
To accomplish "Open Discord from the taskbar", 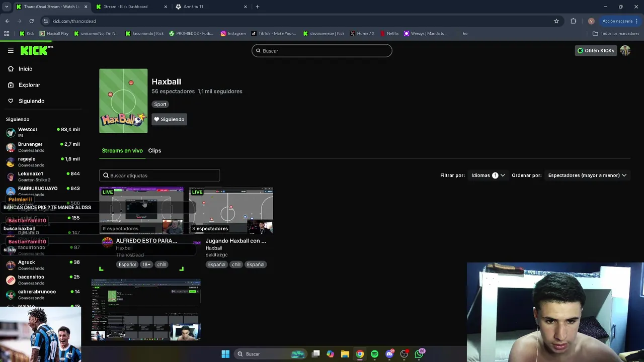I will point(389,354).
